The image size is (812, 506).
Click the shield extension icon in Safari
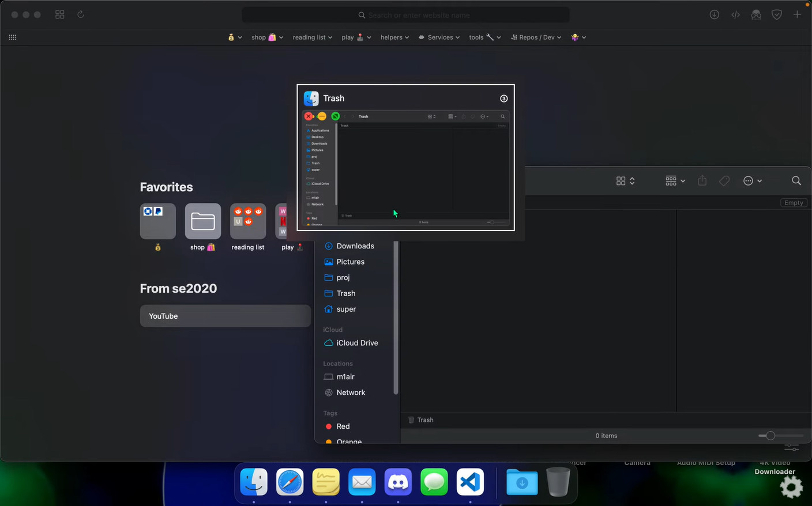[x=777, y=15]
